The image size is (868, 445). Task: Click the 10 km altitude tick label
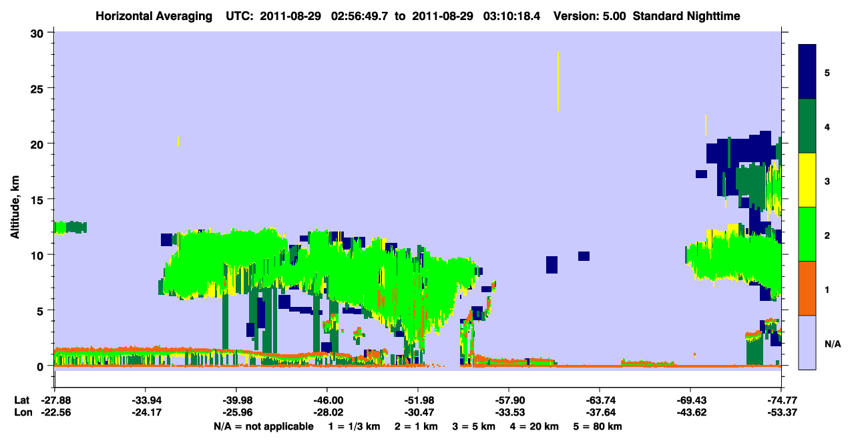click(39, 255)
